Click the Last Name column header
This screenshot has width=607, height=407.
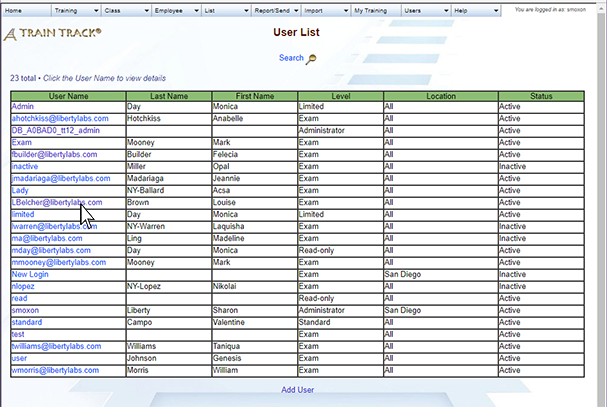click(x=169, y=96)
